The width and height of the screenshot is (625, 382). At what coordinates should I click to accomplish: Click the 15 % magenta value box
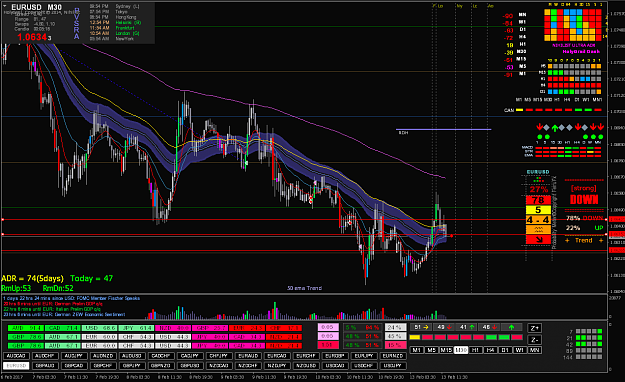pos(395,345)
